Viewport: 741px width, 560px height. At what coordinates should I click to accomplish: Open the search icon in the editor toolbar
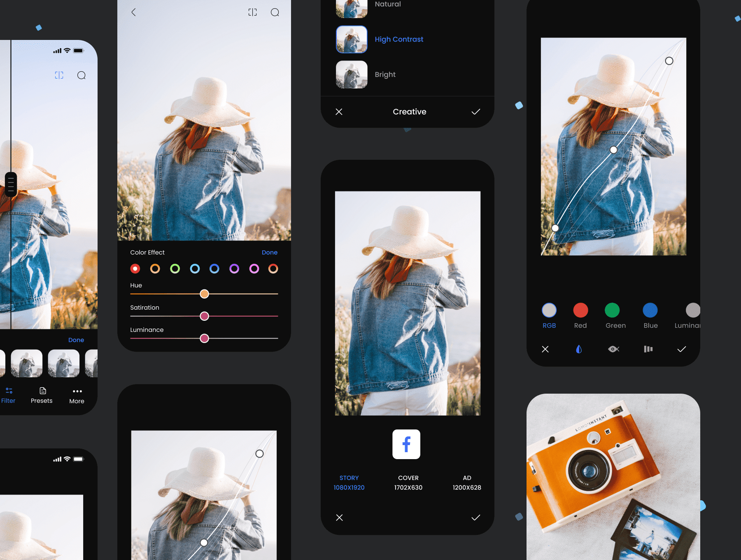(x=275, y=12)
